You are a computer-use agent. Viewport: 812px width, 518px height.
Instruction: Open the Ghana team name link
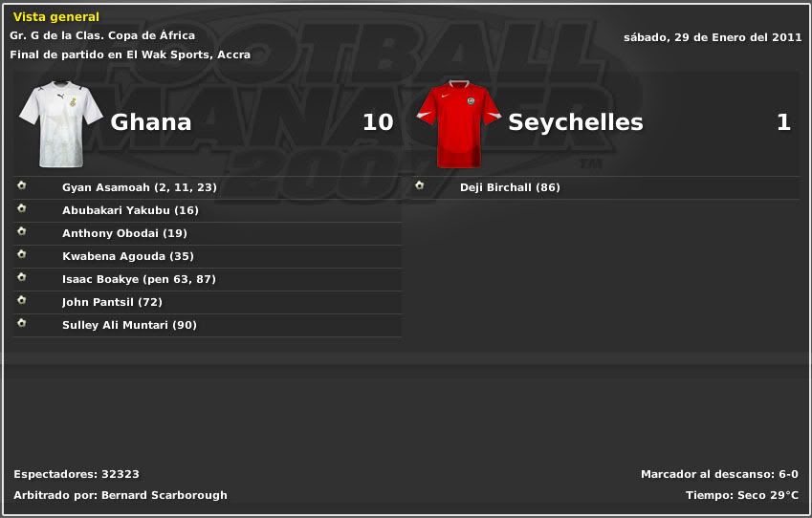coord(151,122)
